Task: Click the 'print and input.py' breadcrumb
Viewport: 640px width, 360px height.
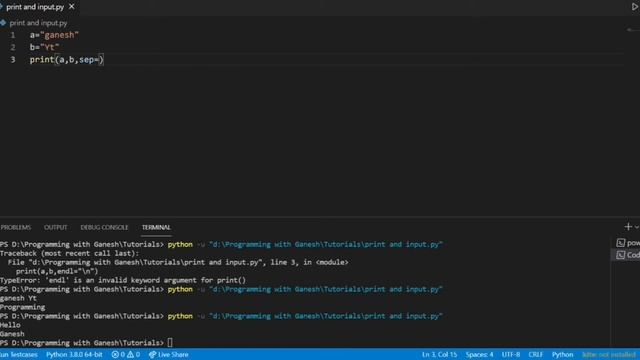Action: pyautogui.click(x=38, y=23)
